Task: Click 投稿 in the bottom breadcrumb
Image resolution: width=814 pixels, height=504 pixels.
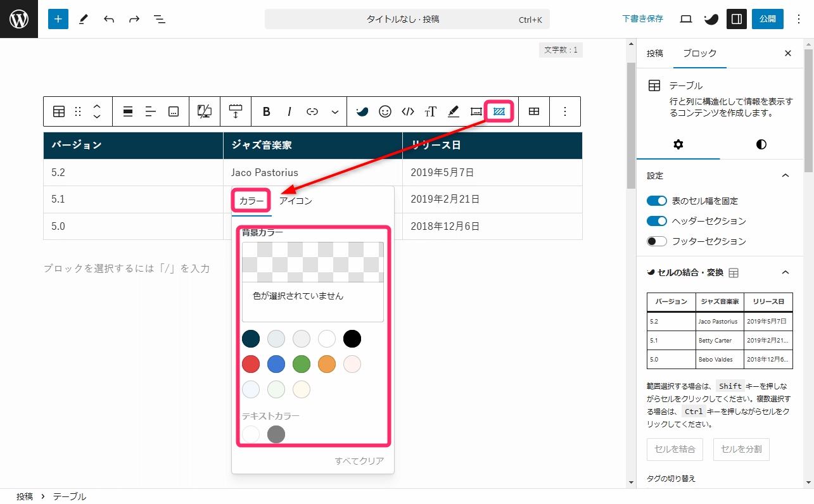Action: pos(25,496)
